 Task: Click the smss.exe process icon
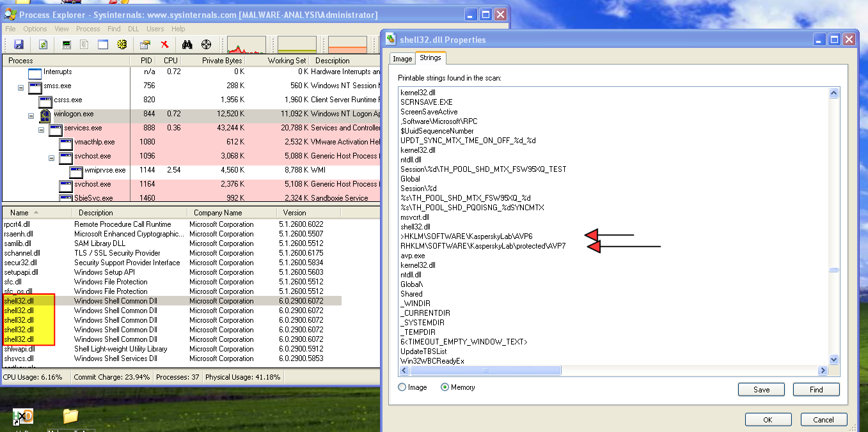pyautogui.click(x=35, y=87)
